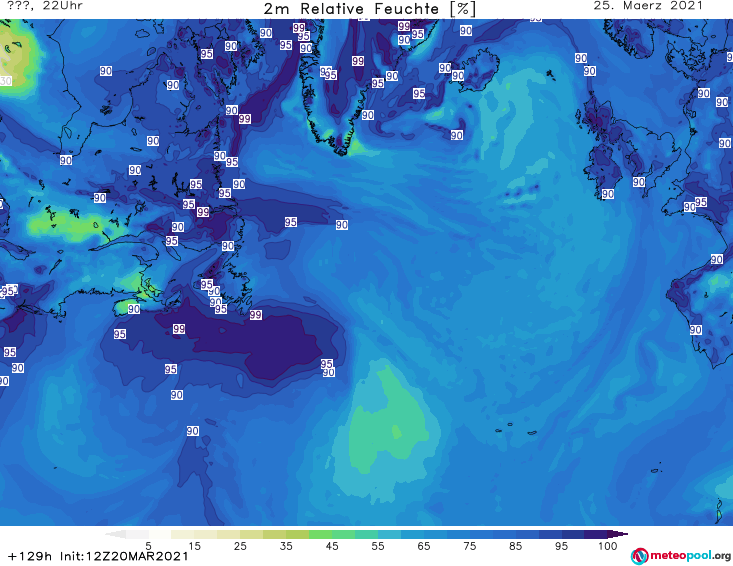Click the southern tip of Greenland
This screenshot has height=566, width=733.
[x=342, y=149]
